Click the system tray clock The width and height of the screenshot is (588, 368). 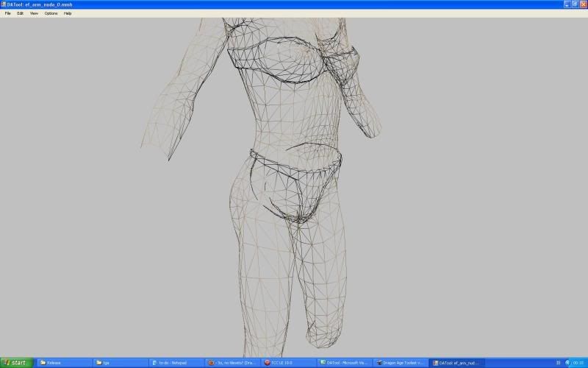tap(578, 363)
